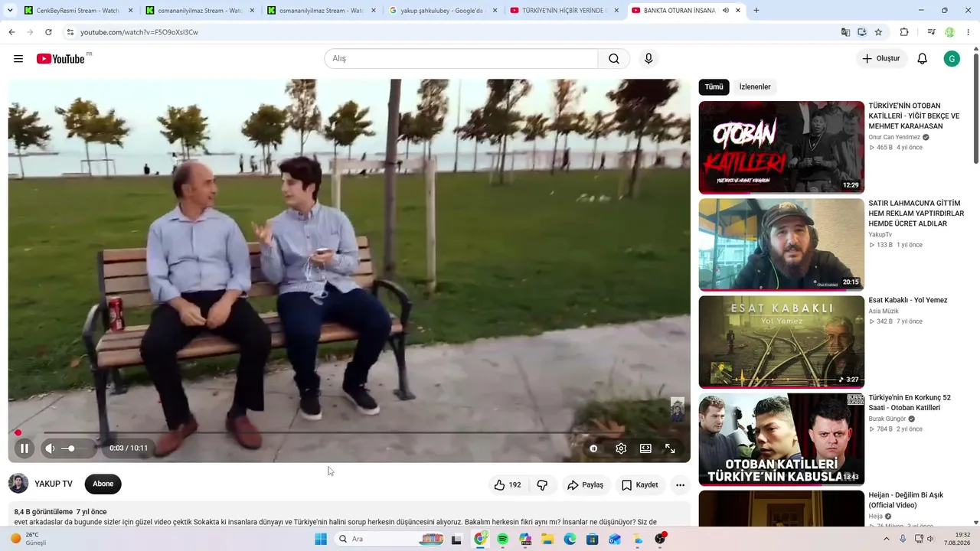Select the Tümü filter chip
This screenshot has height=551, width=980.
tap(714, 87)
